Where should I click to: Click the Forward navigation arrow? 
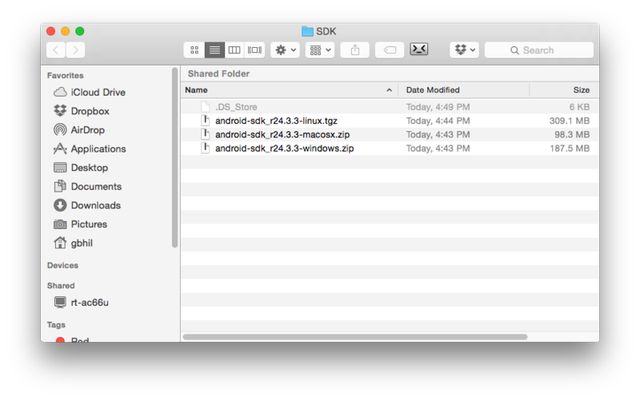pyautogui.click(x=76, y=50)
